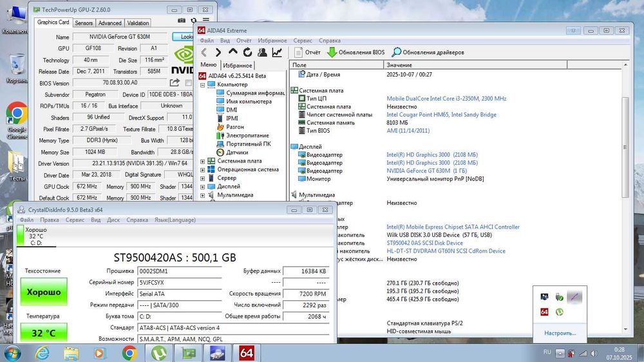Open the Язык(Language) menu in CrystalDiskInfo
This screenshot has width=644, height=362.
tap(175, 220)
